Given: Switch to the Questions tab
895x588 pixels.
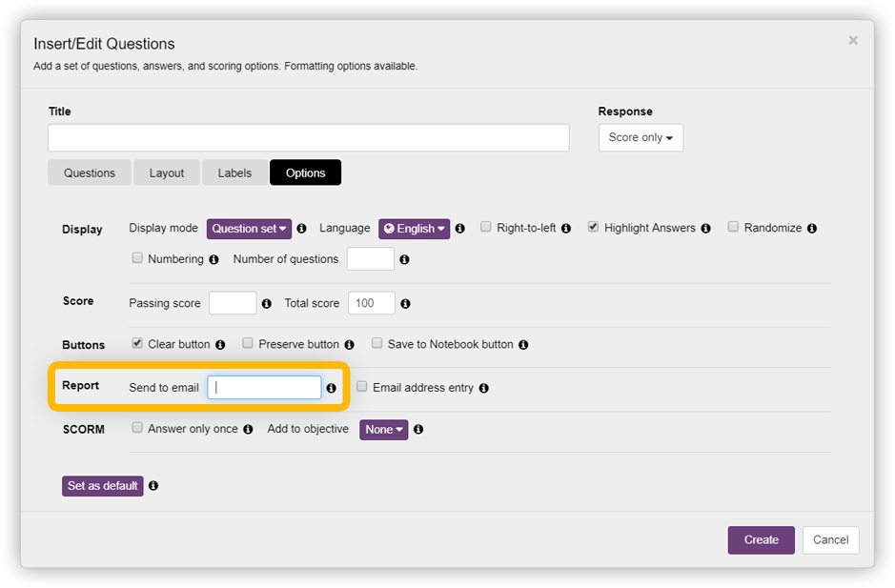Looking at the screenshot, I should click(x=90, y=172).
